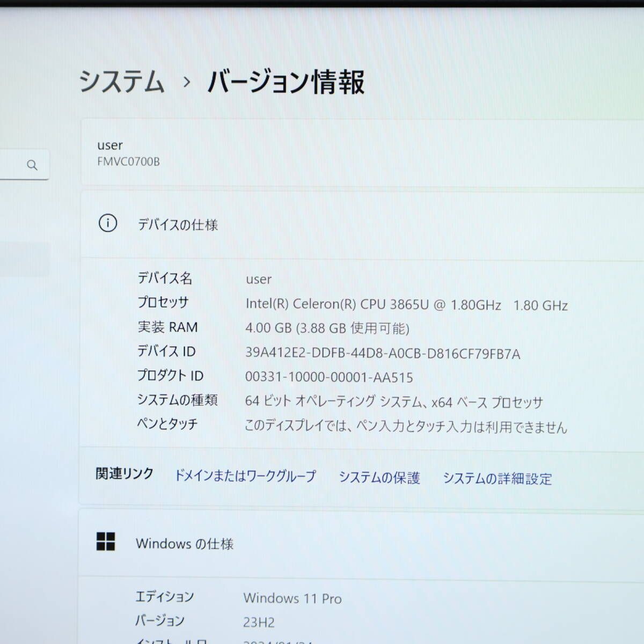Click the search magnifier icon
644x644 pixels.
(x=32, y=165)
